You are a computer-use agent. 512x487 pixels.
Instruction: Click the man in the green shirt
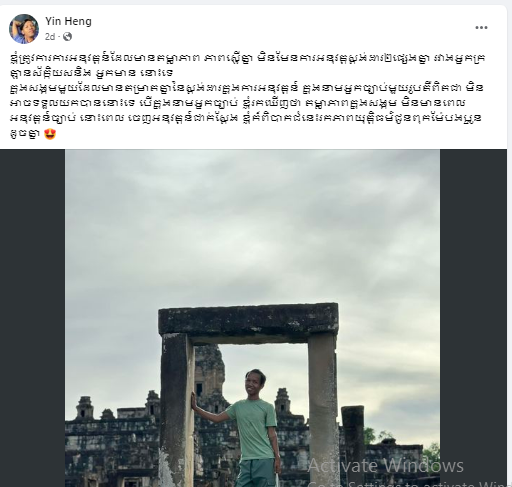248,428
